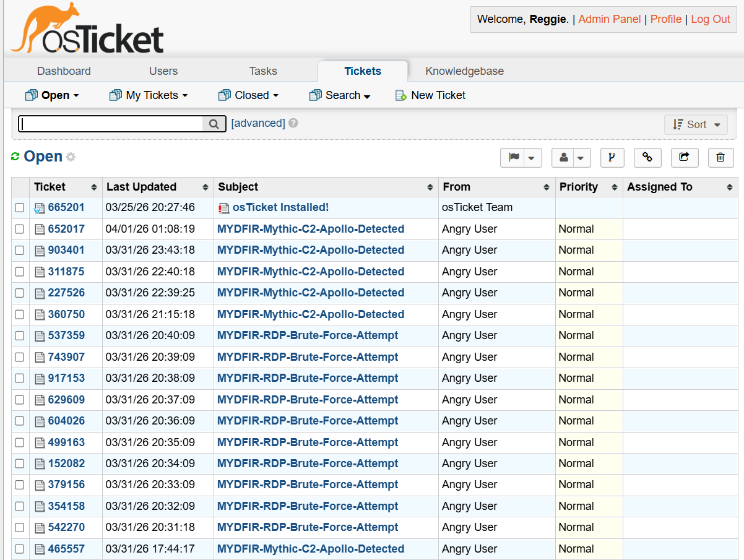Open the Sort dropdown

coord(696,124)
